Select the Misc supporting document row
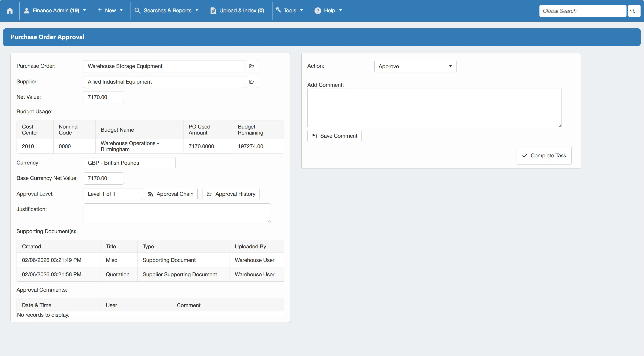The width and height of the screenshot is (644, 356). (x=150, y=260)
